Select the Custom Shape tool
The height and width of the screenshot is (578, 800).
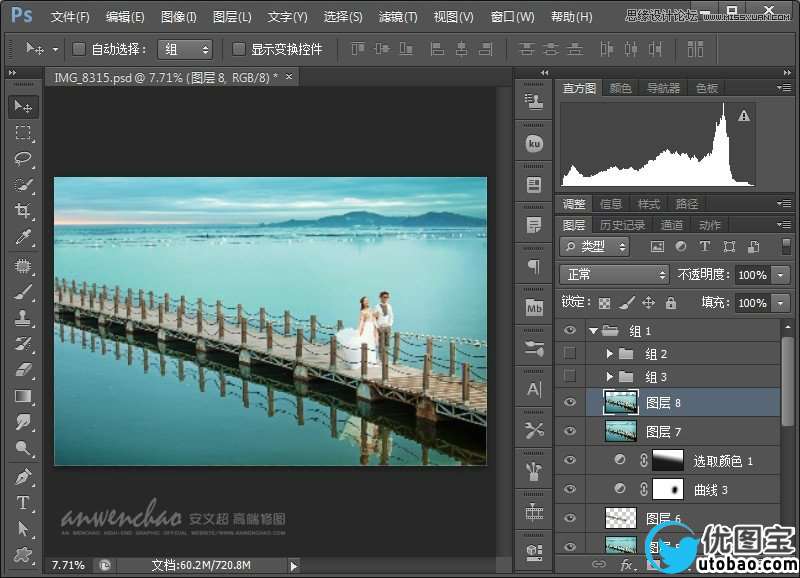pyautogui.click(x=23, y=555)
